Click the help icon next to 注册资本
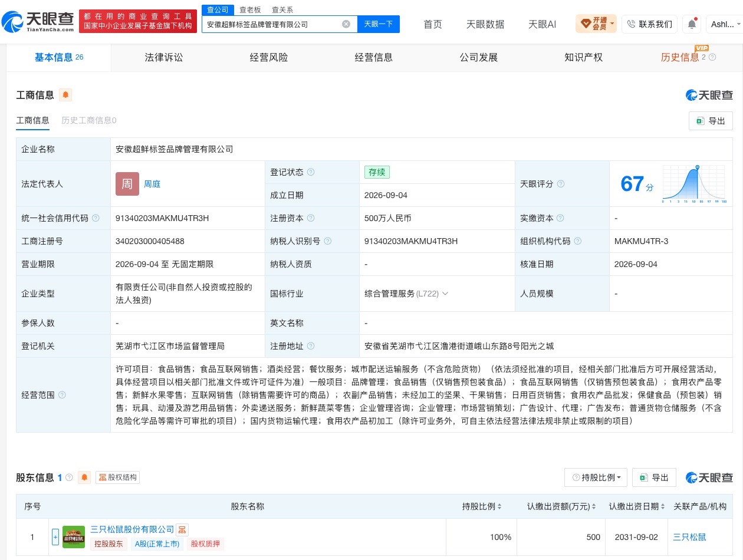Viewport: 743px width, 560px height. pyautogui.click(x=311, y=218)
